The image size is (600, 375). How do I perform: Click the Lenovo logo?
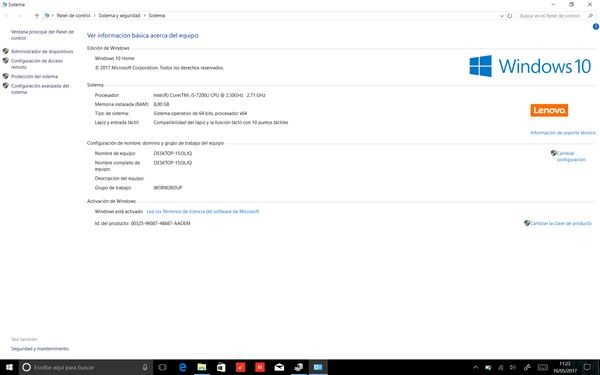(x=549, y=110)
